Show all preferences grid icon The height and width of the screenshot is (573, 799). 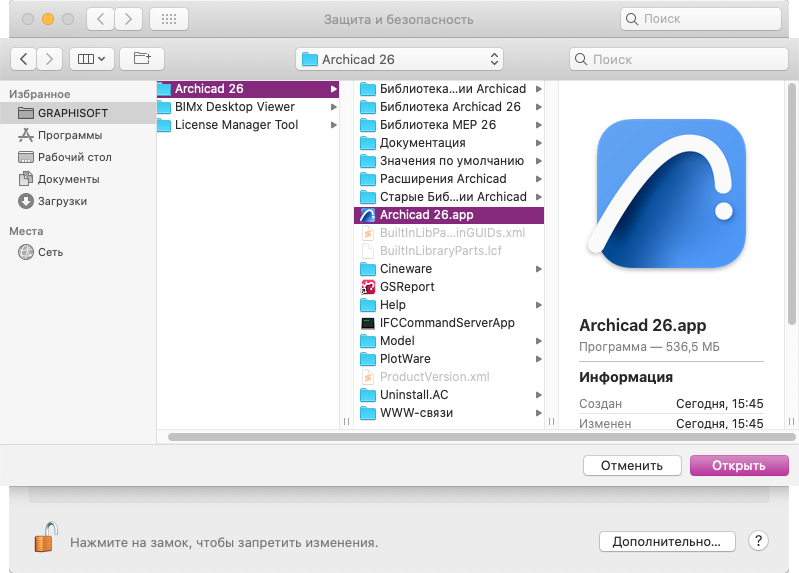(x=169, y=19)
